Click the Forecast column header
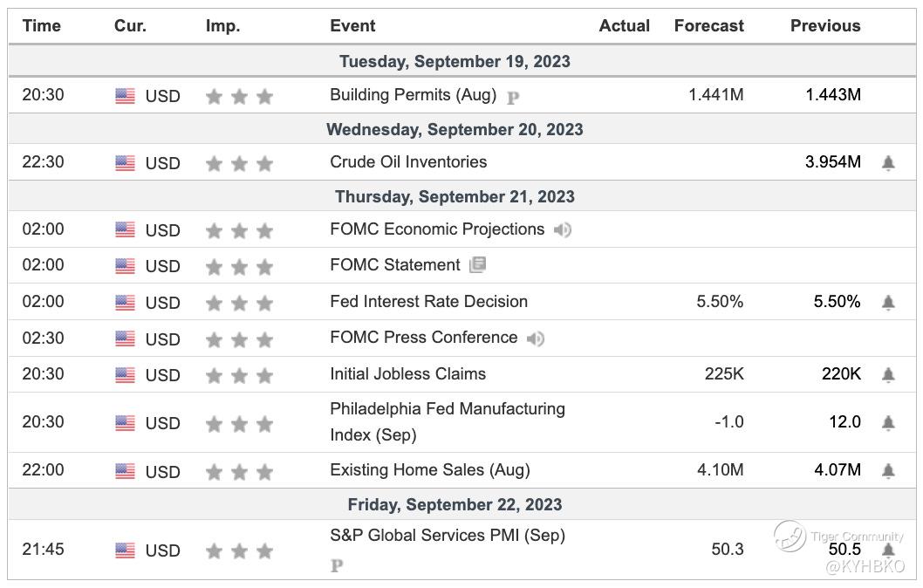The width and height of the screenshot is (923, 588). pyautogui.click(x=708, y=26)
